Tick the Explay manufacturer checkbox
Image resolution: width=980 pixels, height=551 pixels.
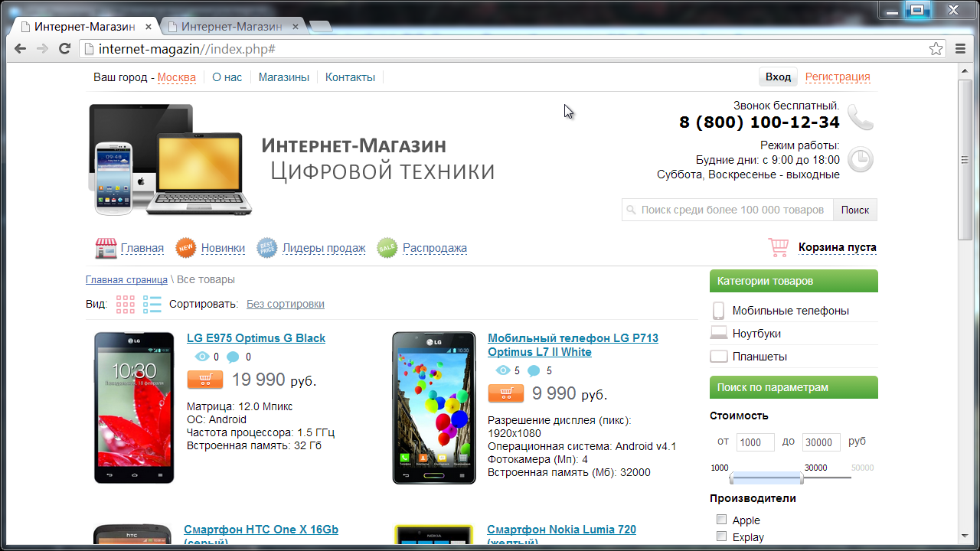pos(721,536)
